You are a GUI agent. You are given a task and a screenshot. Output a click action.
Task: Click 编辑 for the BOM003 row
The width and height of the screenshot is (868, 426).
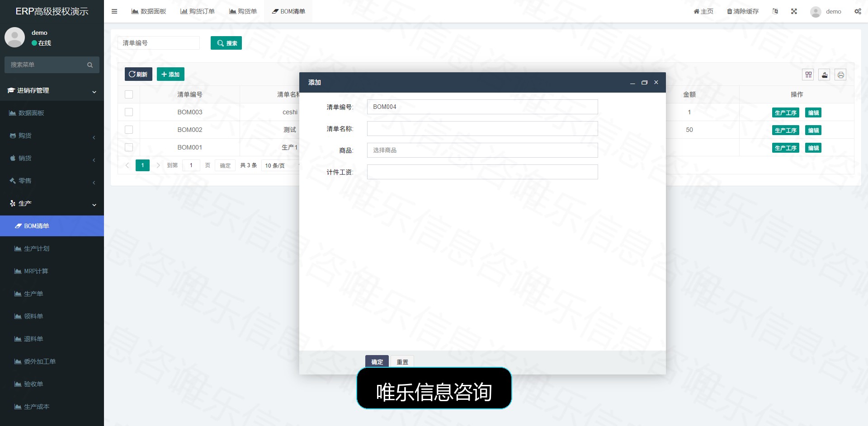pos(813,112)
